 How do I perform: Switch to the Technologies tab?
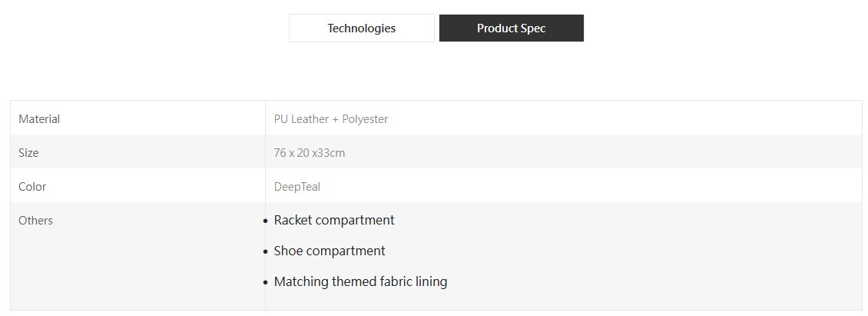(x=362, y=28)
